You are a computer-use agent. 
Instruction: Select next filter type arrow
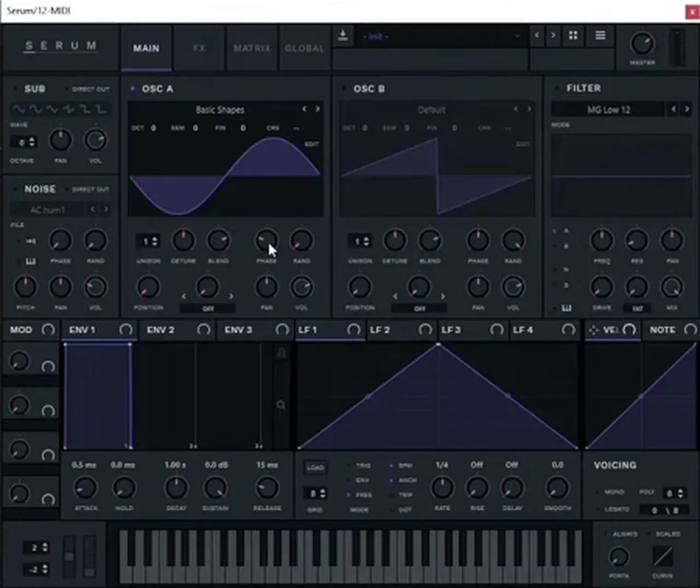coord(687,109)
